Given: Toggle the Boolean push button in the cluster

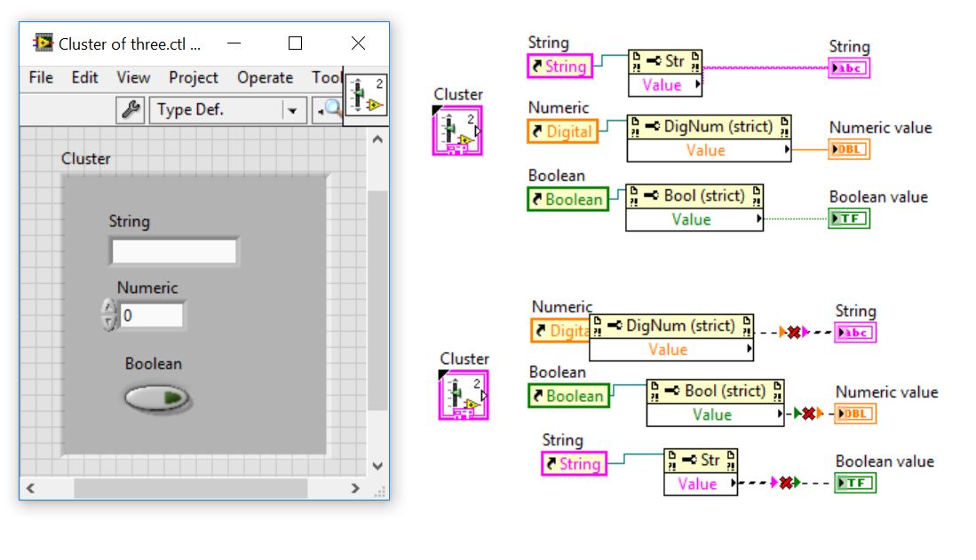Looking at the screenshot, I should click(156, 398).
